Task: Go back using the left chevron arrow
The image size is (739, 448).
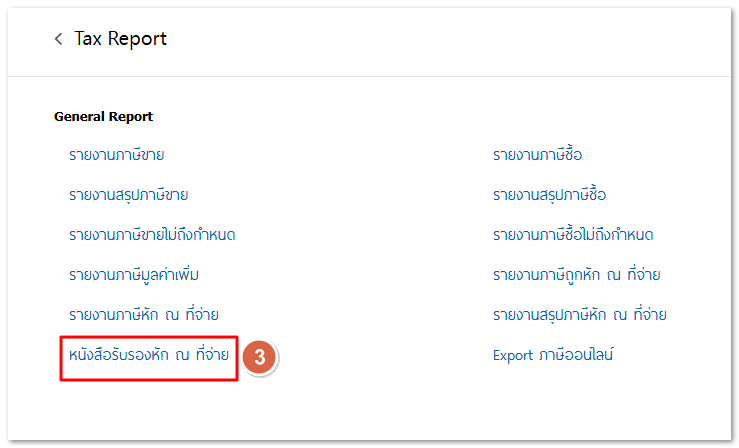Action: point(58,39)
